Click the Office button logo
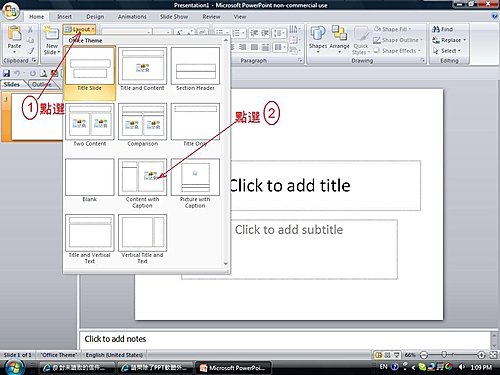This screenshot has width=500, height=375. [x=11, y=11]
